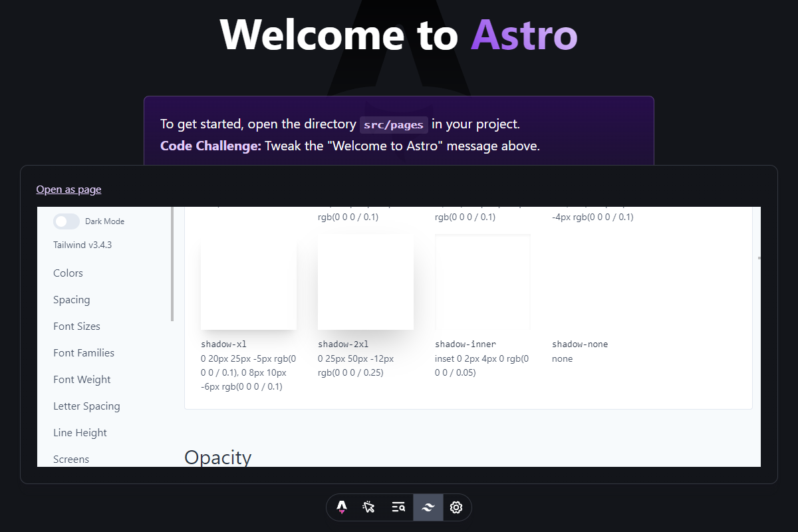
Task: Click the 'none' value under shadow-none
Action: [562, 359]
